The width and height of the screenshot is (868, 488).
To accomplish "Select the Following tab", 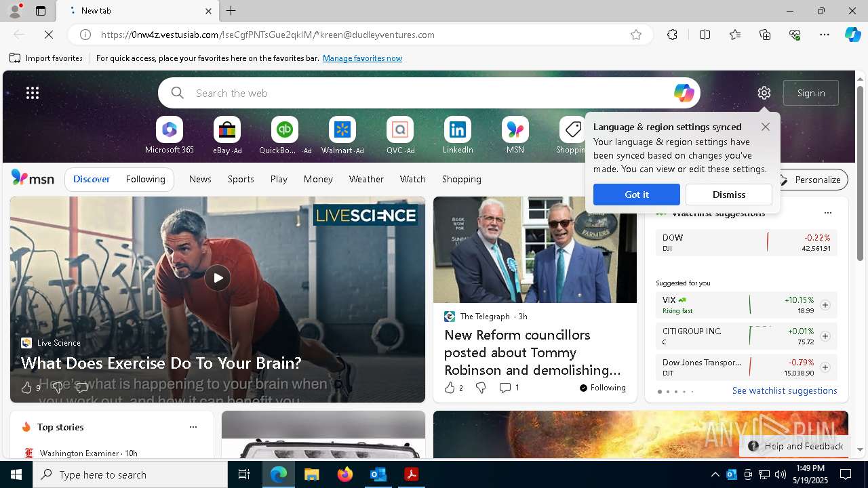I will 145,179.
